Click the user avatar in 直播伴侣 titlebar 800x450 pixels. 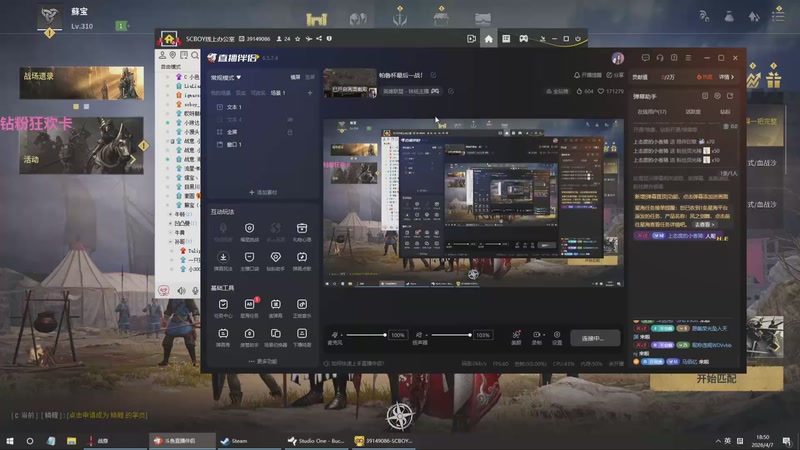pos(618,58)
